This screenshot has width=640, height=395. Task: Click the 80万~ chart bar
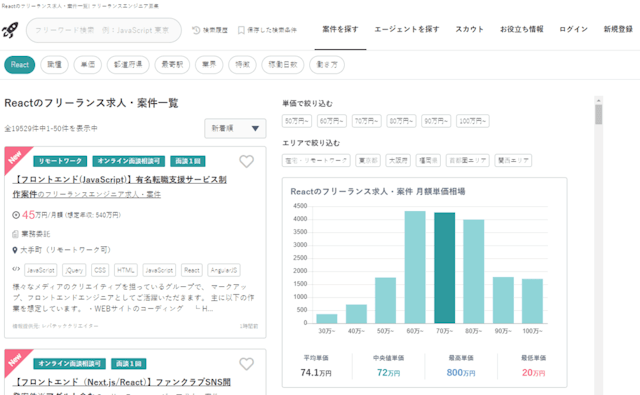[x=473, y=271]
